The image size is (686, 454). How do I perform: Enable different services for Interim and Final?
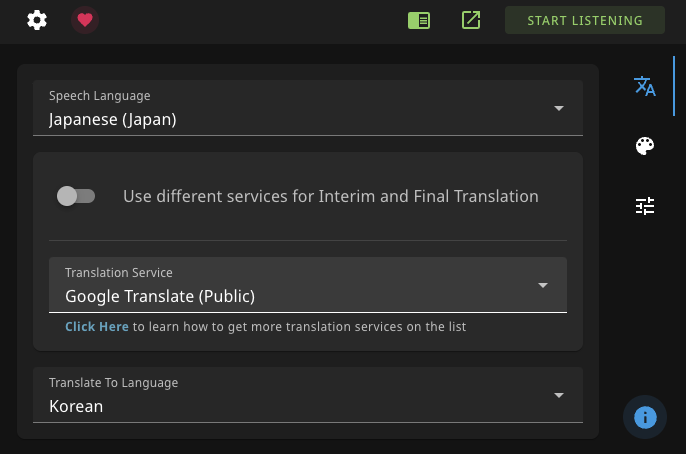pos(76,196)
